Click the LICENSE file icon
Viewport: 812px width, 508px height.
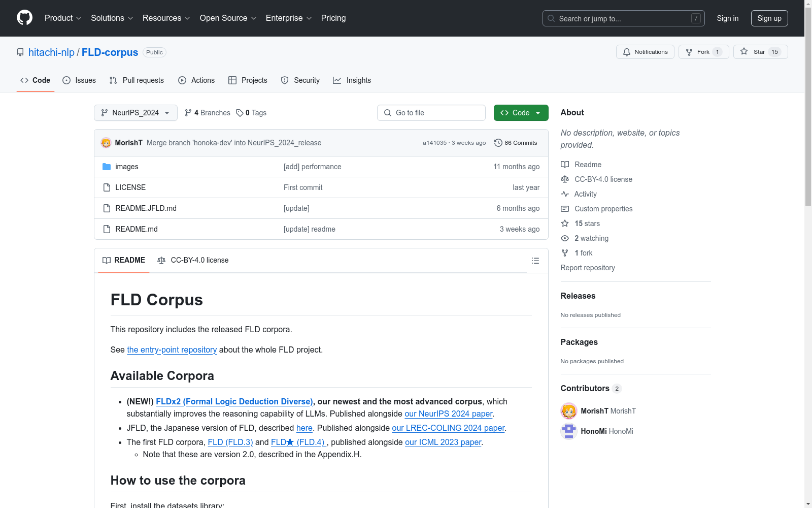107,187
